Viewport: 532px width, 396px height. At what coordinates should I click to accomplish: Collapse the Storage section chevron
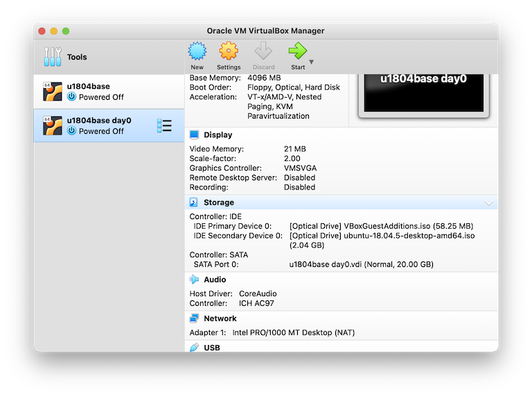click(x=488, y=203)
